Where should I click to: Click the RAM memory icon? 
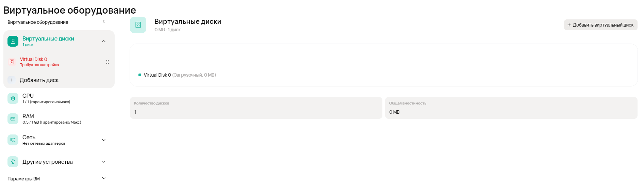click(13, 119)
